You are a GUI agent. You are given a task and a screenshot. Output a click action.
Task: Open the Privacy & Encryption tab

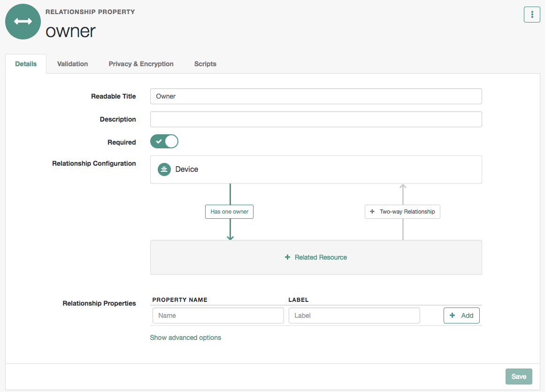coord(141,64)
